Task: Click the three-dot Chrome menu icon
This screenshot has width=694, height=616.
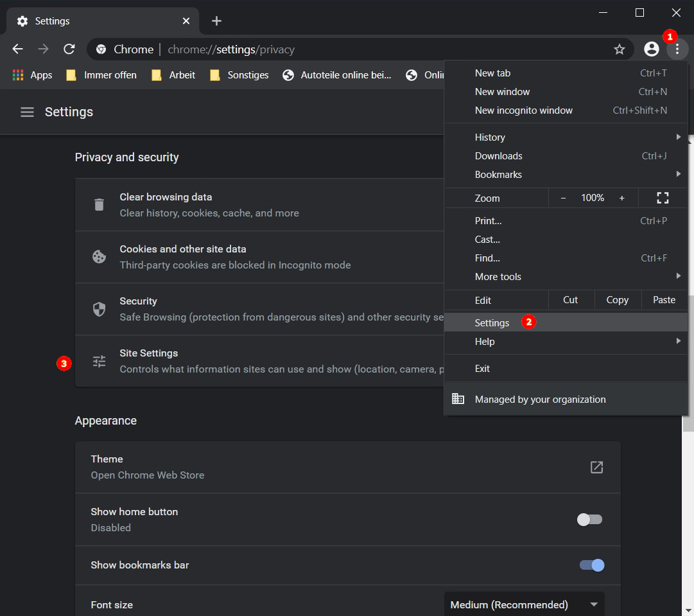Action: point(677,49)
